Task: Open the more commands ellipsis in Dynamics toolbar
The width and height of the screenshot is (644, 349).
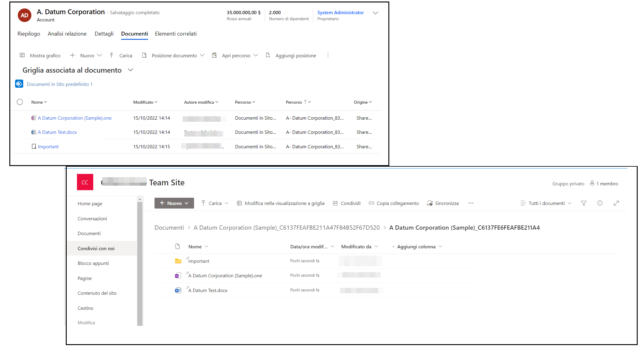Action: (x=328, y=55)
